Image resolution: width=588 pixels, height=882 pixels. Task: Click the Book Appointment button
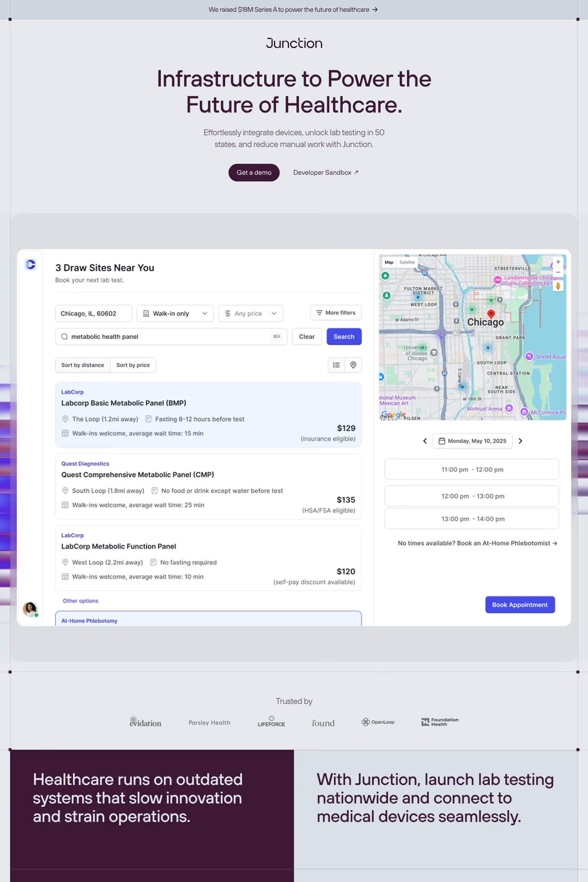[520, 605]
